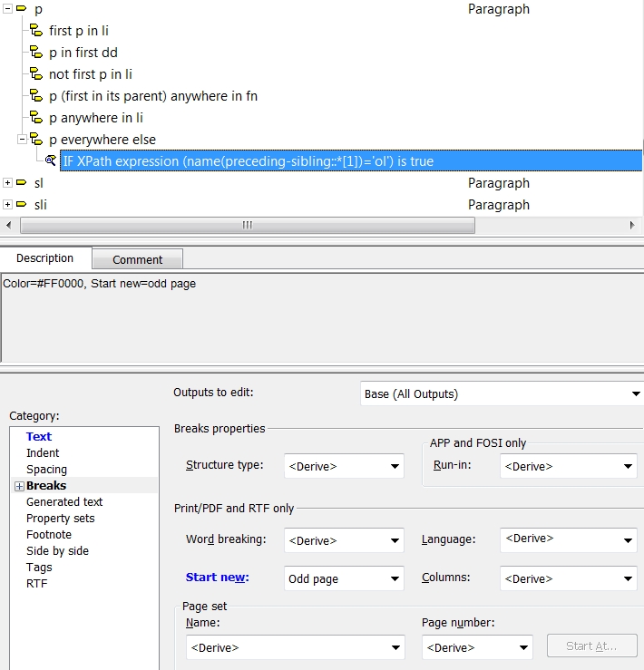The height and width of the screenshot is (670, 644).
Task: Switch to the Comment tab
Action: point(137,260)
